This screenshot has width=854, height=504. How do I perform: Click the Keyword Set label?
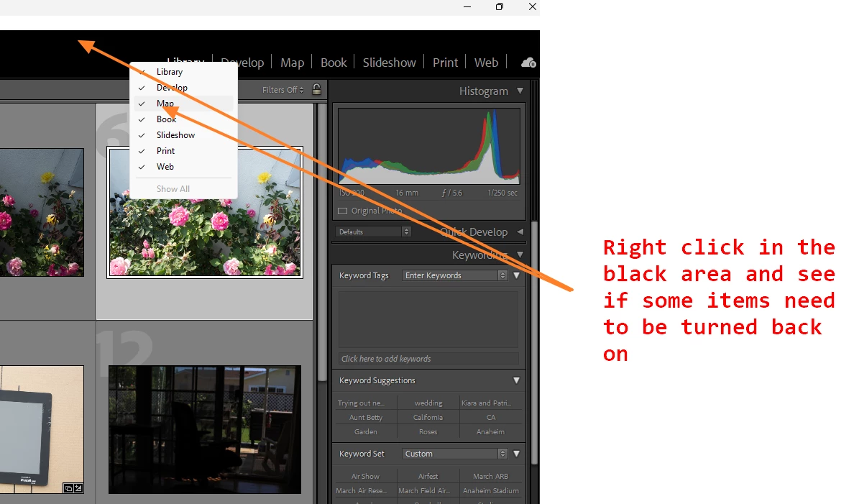pos(362,454)
